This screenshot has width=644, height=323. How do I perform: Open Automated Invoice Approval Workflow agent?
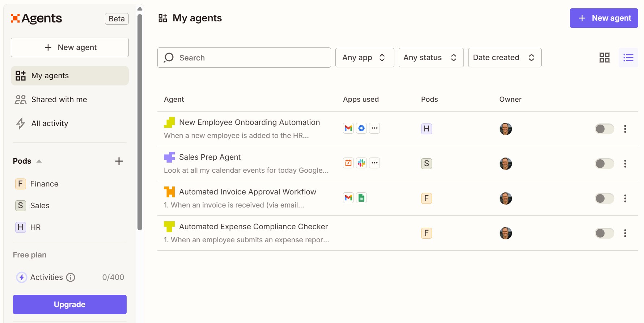247,192
